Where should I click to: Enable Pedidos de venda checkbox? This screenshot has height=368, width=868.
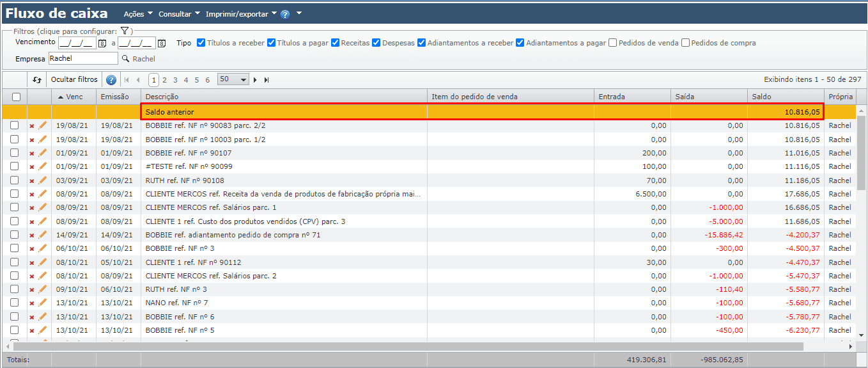click(612, 43)
